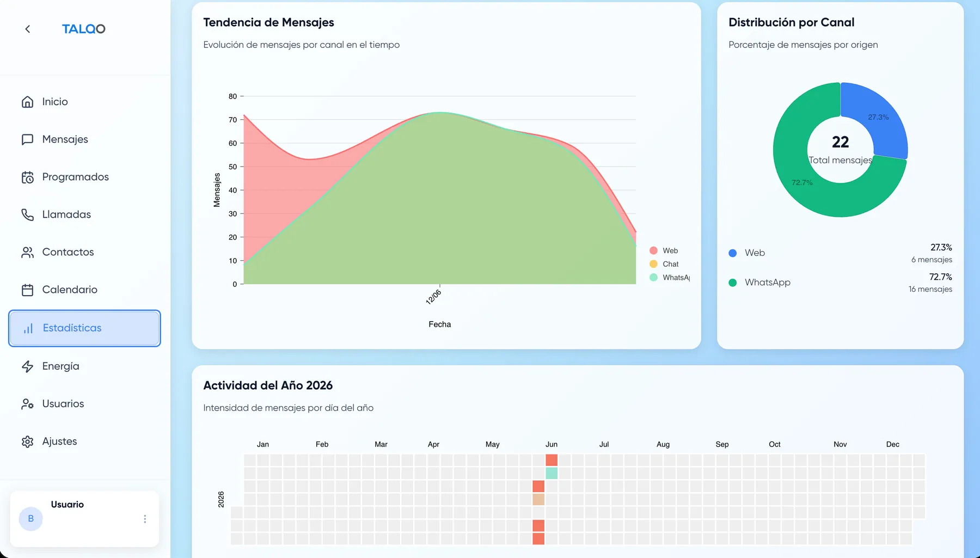
Task: Go to Mensajes in the sidebar
Action: (84, 139)
